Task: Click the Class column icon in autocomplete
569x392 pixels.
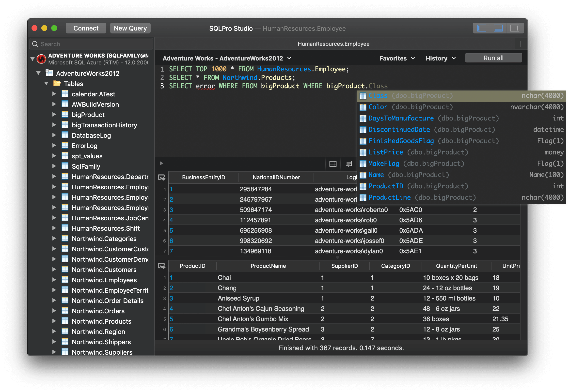Action: (363, 96)
